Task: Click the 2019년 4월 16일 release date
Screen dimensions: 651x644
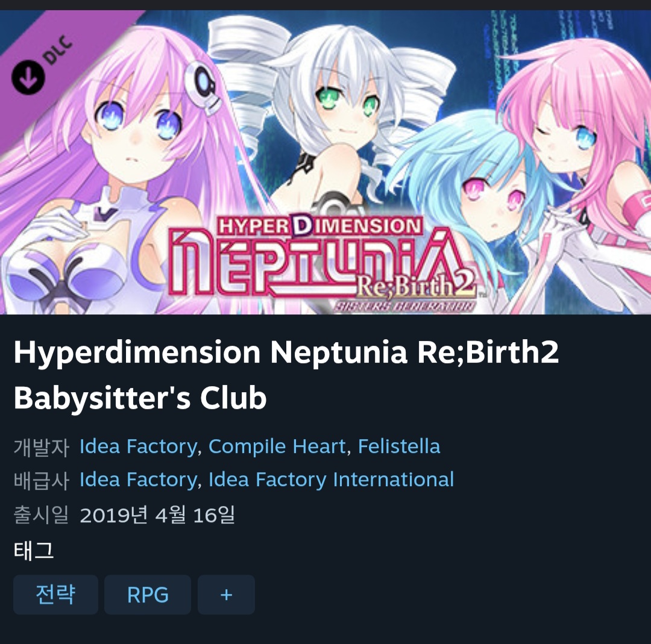Action: click(x=157, y=515)
